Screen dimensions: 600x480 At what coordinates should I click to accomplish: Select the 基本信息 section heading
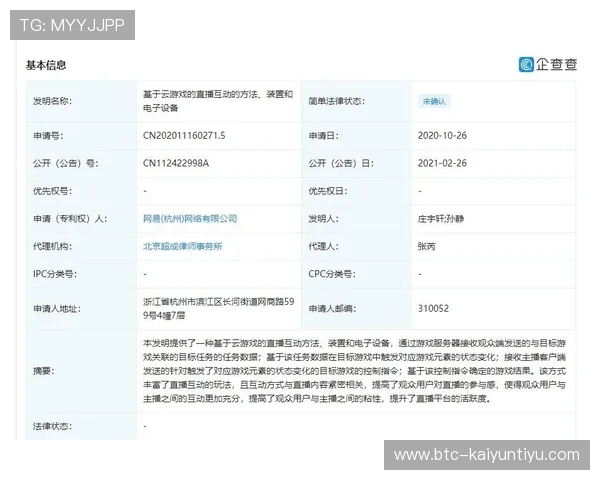46,65
